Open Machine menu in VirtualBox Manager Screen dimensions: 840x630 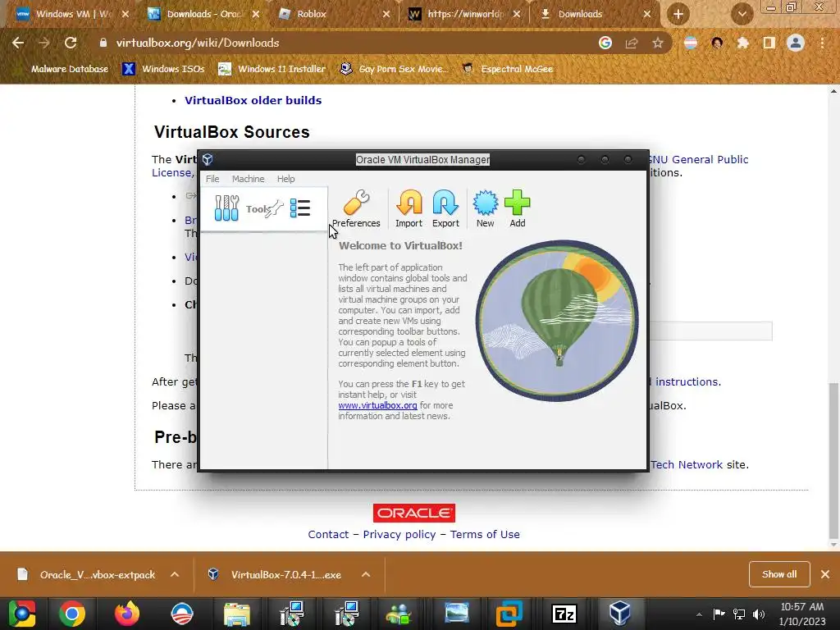pyautogui.click(x=248, y=179)
